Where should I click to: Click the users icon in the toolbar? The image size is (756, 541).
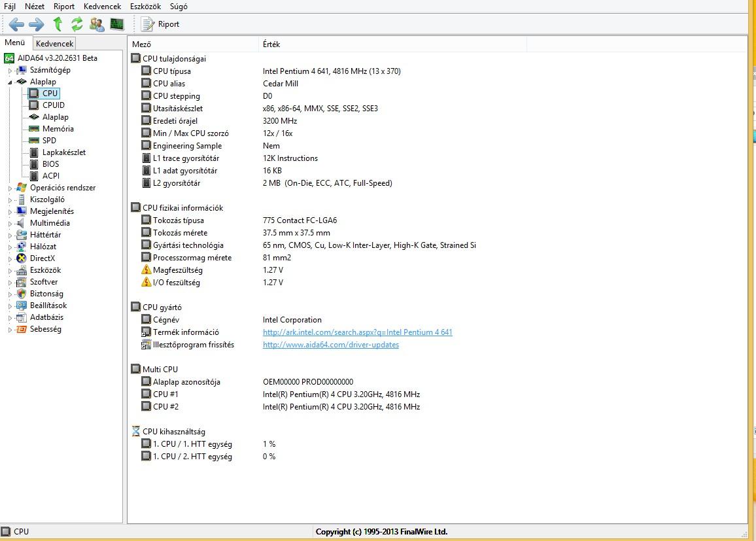(x=97, y=24)
